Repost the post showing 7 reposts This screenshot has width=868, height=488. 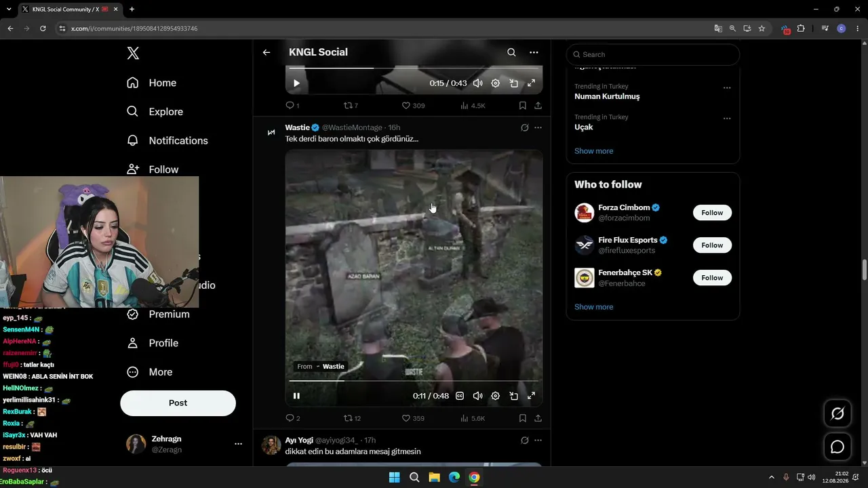pyautogui.click(x=351, y=106)
